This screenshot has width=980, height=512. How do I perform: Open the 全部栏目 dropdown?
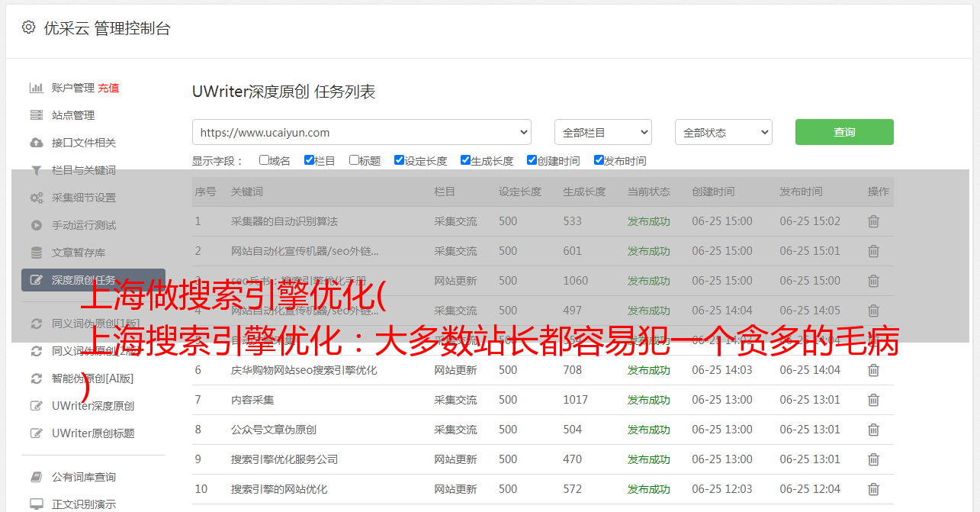coord(603,132)
